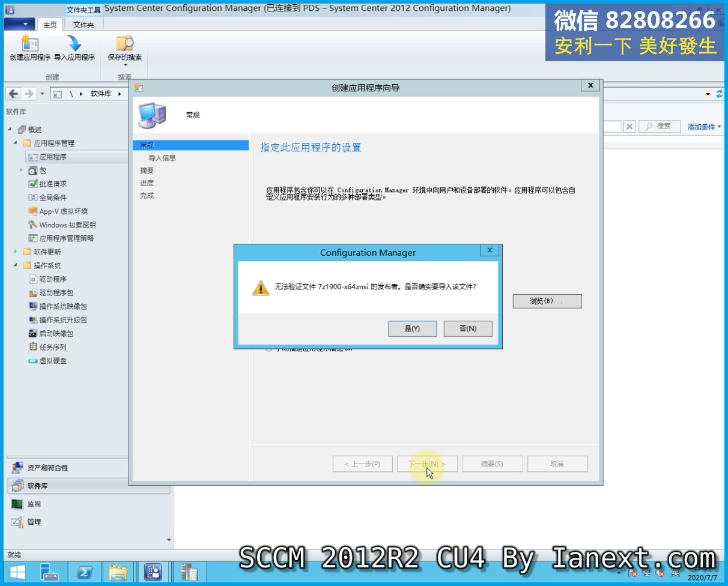
Task: Open the 操作系统升级包 node
Action: click(63, 320)
